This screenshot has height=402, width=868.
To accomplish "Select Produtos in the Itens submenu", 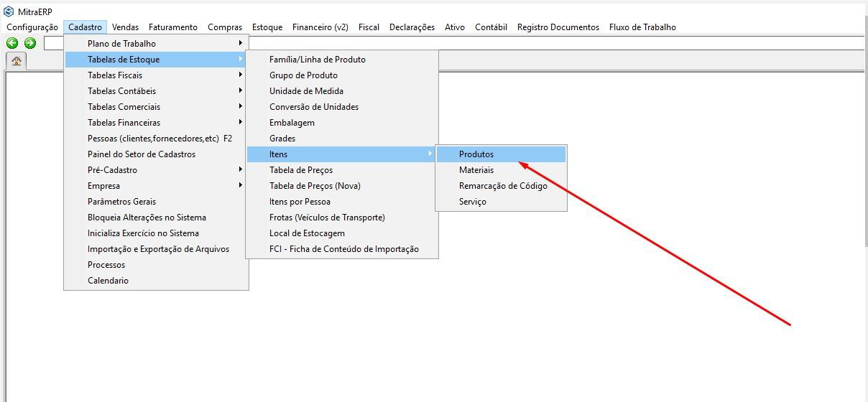I will tap(476, 154).
